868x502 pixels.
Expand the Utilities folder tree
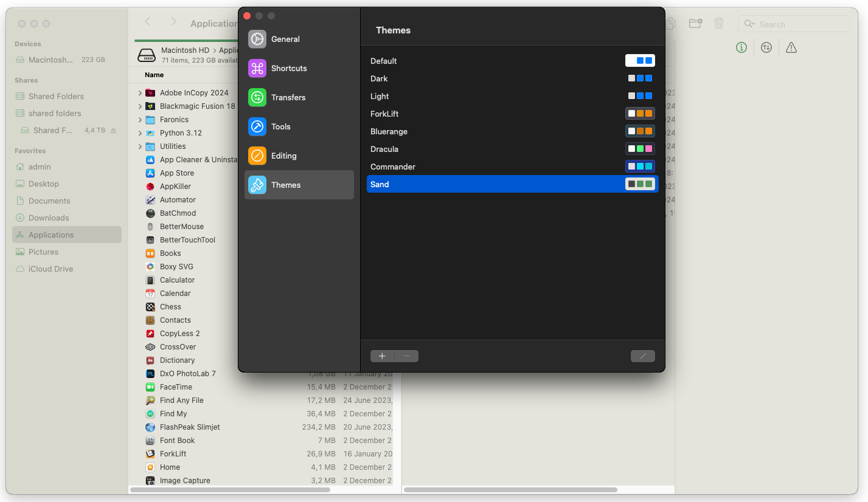pyautogui.click(x=140, y=146)
